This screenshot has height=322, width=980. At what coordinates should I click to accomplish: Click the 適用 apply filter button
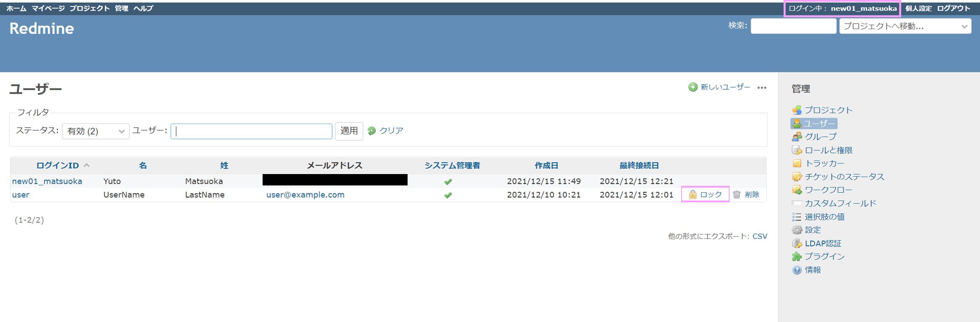click(349, 131)
